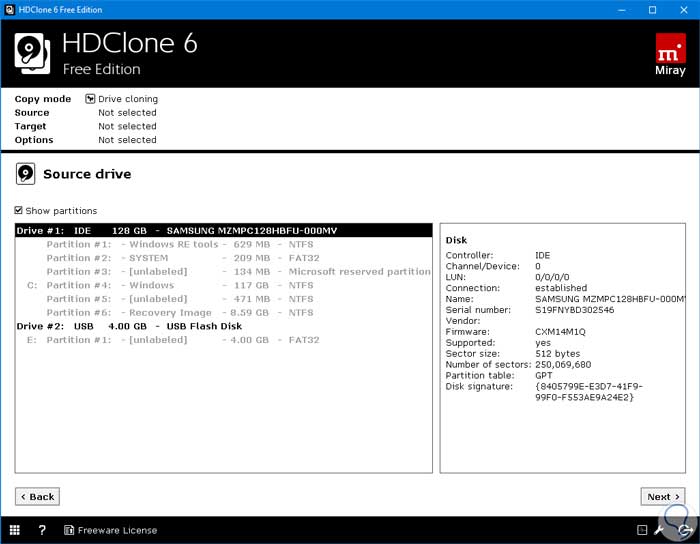Go to the Next step
700x544 pixels.
pos(663,496)
